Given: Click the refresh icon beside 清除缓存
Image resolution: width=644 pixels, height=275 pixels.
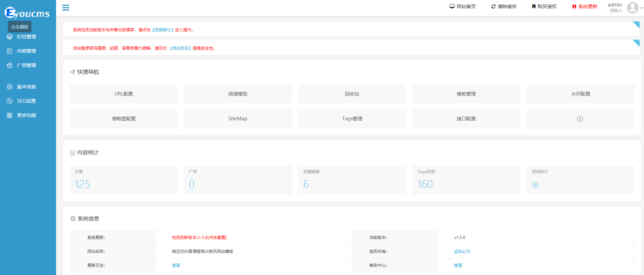Looking at the screenshot, I should tap(493, 6).
